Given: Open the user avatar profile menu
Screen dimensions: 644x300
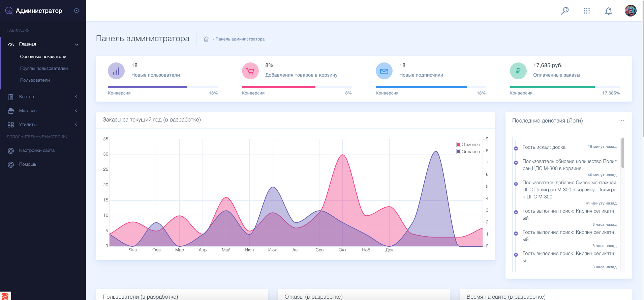Looking at the screenshot, I should point(631,11).
